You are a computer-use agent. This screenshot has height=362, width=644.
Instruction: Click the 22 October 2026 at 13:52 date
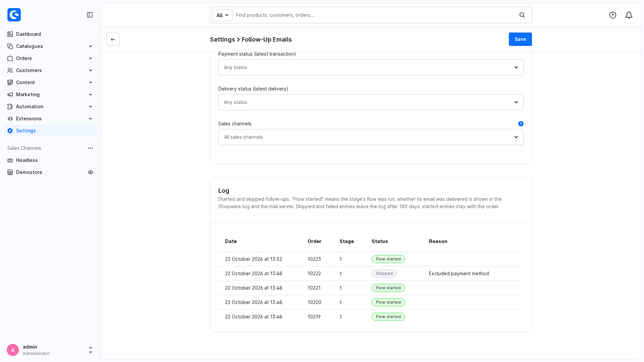(x=254, y=259)
